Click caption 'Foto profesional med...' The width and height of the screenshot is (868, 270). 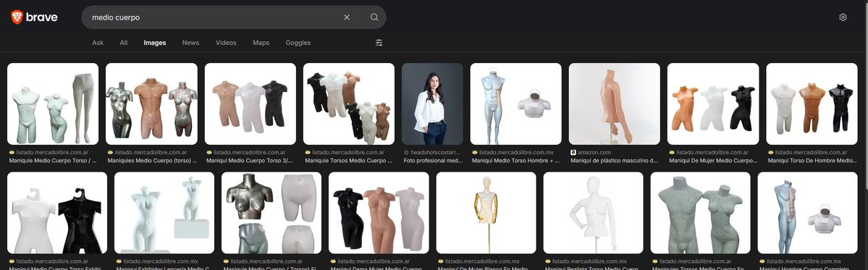[432, 161]
